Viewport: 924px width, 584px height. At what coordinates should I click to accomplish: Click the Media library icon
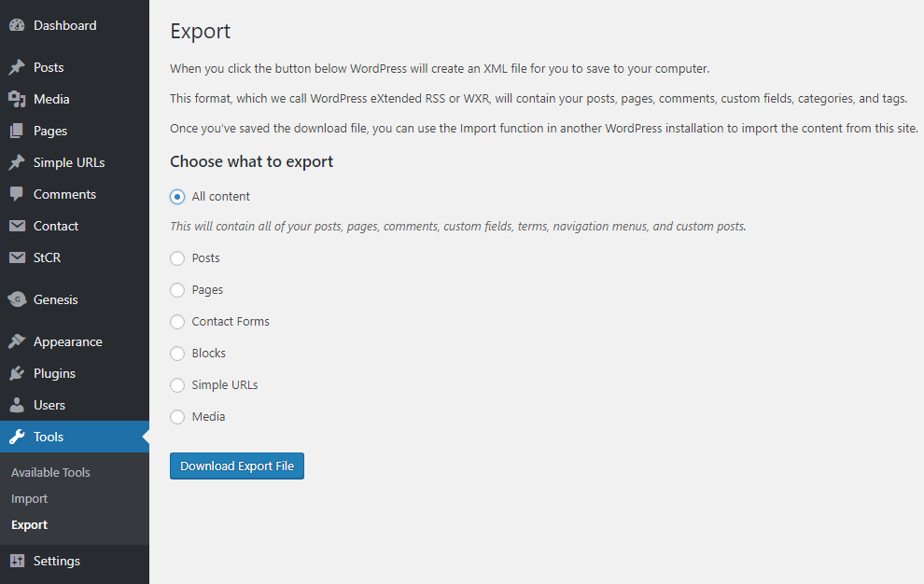tap(17, 99)
